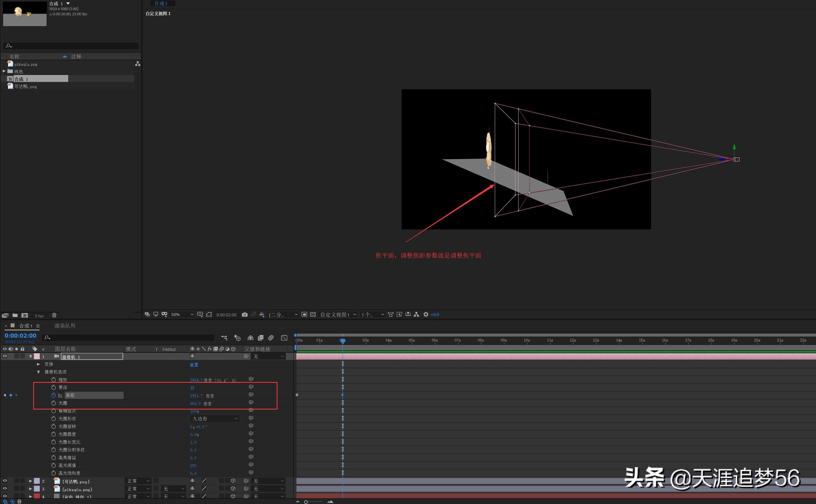Take a snapshot with the camera icon
Image resolution: width=816 pixels, height=504 pixels.
244,314
